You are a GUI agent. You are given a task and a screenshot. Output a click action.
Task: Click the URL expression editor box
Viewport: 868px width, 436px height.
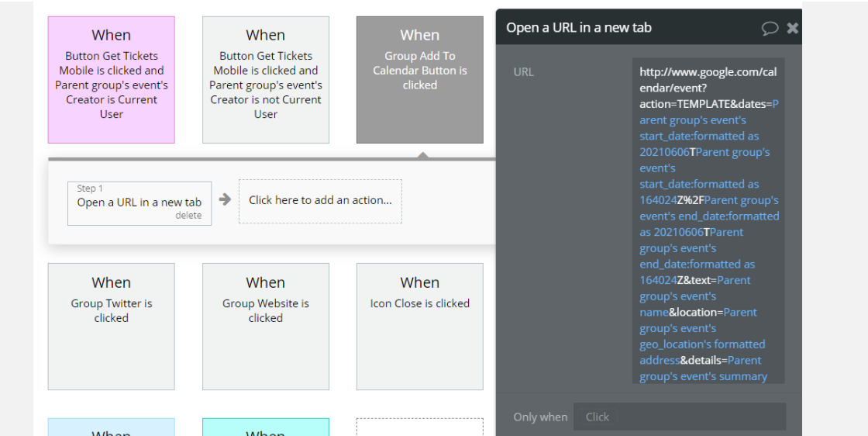[x=708, y=221]
